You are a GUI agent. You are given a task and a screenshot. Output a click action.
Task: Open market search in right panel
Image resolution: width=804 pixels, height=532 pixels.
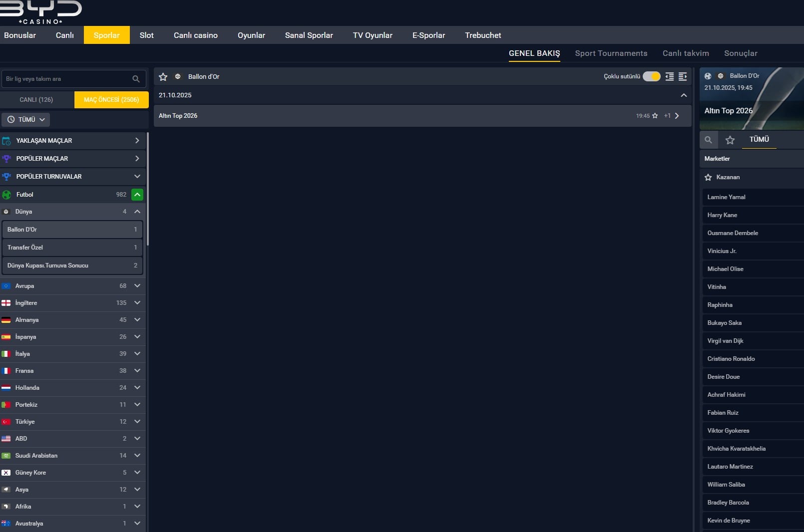(x=708, y=140)
